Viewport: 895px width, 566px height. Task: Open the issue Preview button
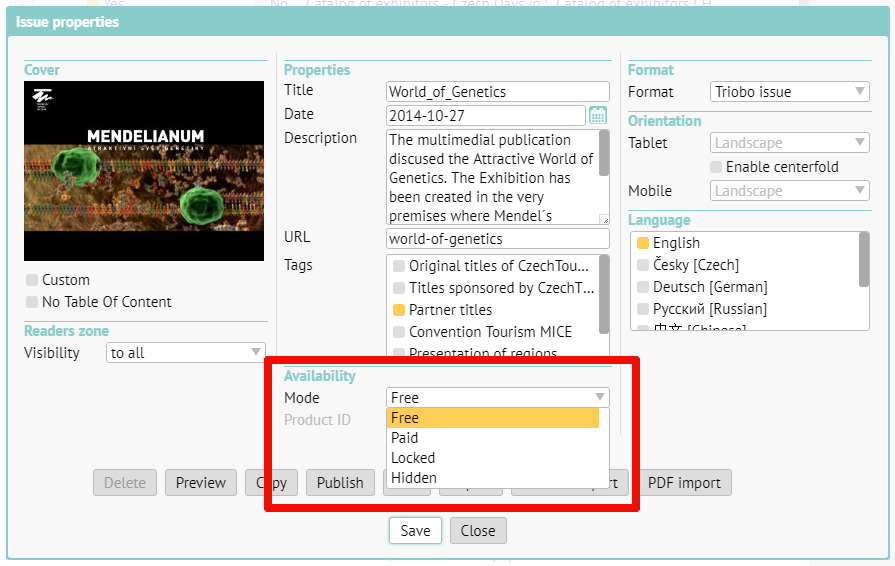pos(201,483)
